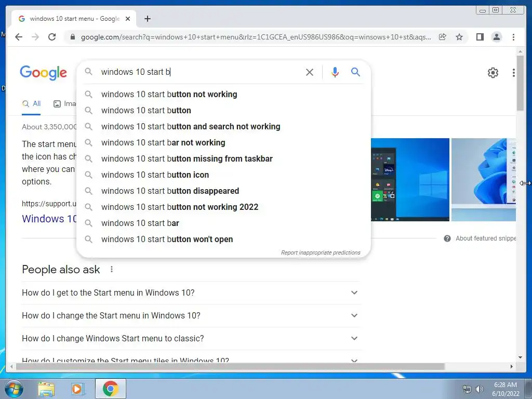The height and width of the screenshot is (399, 532).
Task: Switch to the All results tab
Action: pos(31,104)
